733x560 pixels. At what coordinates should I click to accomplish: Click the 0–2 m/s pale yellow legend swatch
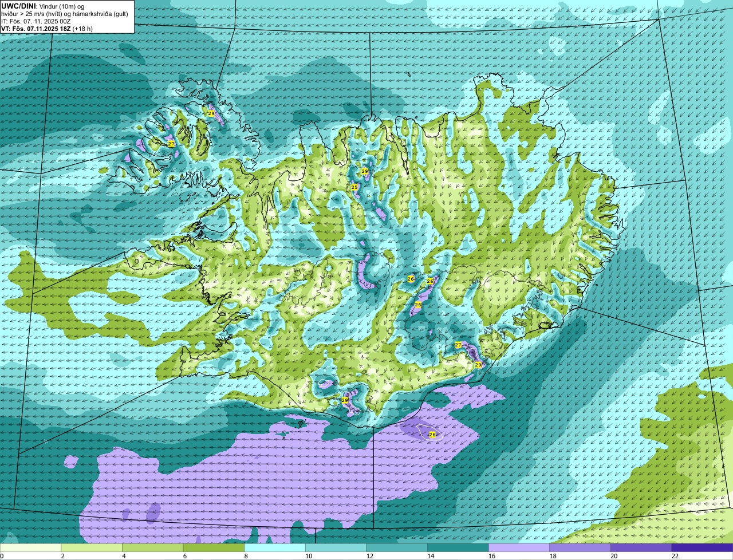(30, 547)
